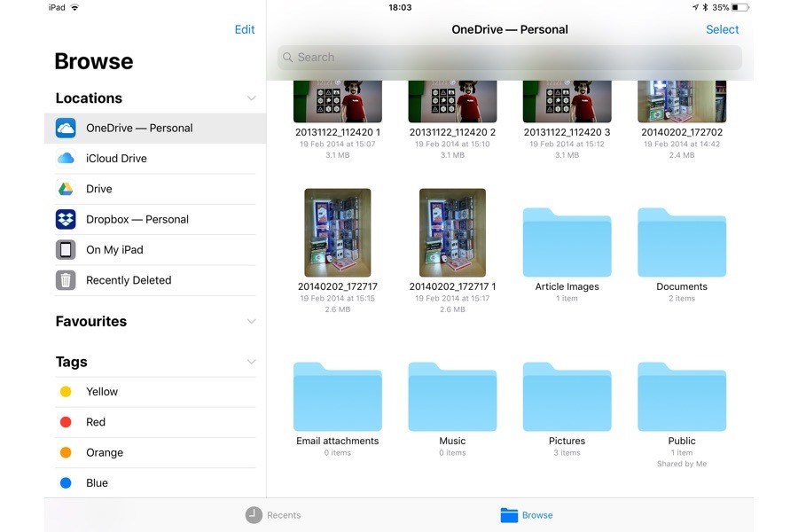Image resolution: width=798 pixels, height=532 pixels.
Task: Open photo thumbnail 20140202_172717
Action: pyautogui.click(x=338, y=232)
